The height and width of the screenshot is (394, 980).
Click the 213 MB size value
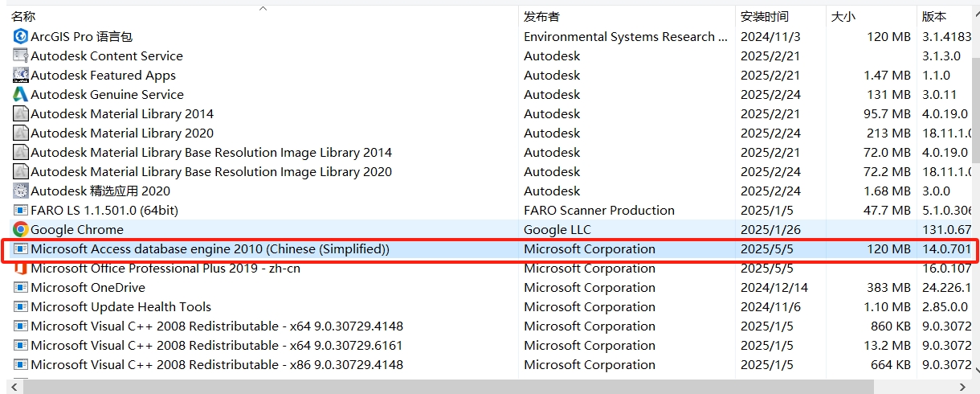pos(888,133)
